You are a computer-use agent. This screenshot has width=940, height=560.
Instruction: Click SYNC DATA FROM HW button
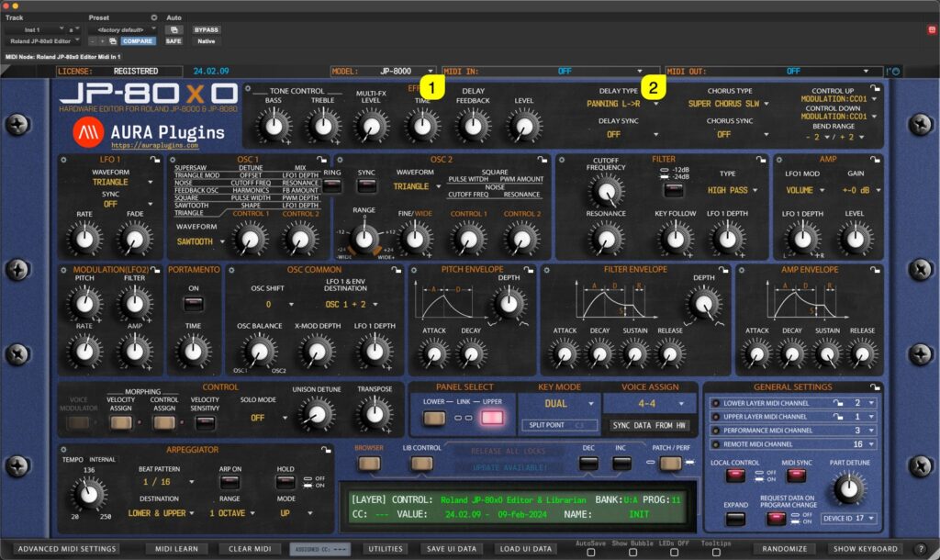pyautogui.click(x=649, y=426)
